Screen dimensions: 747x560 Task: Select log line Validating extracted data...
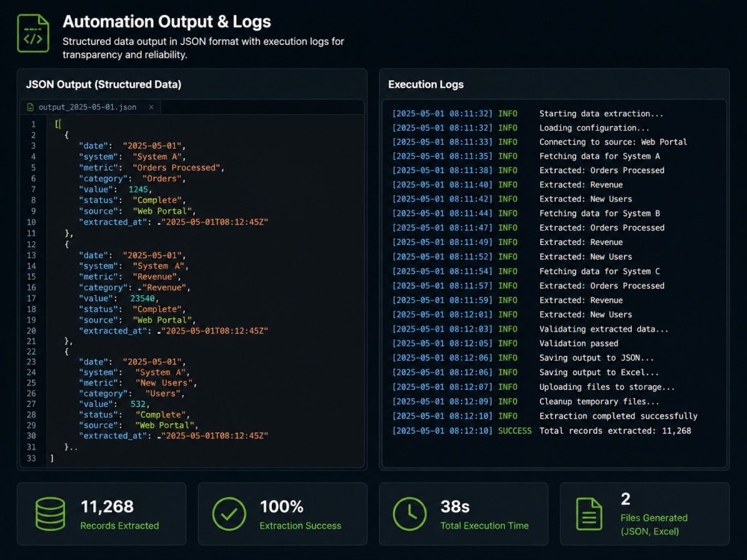[530, 329]
